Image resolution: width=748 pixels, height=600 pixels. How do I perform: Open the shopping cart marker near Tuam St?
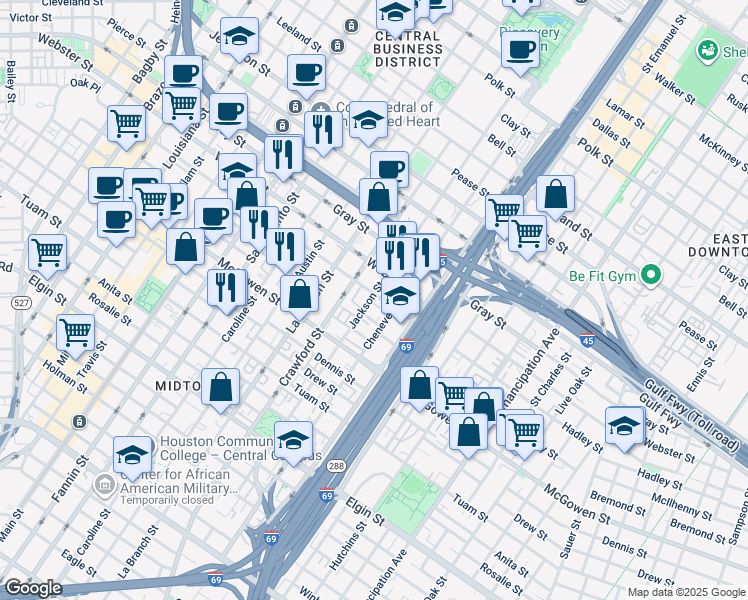coord(47,256)
